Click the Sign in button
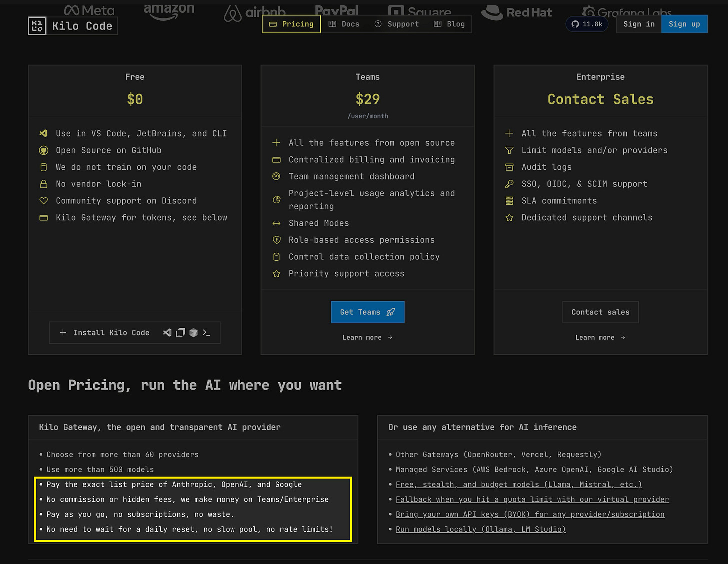This screenshot has height=564, width=728. (x=639, y=24)
